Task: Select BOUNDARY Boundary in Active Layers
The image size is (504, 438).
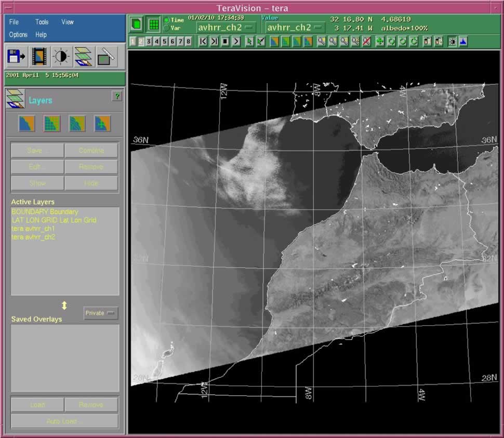Action: [x=45, y=212]
